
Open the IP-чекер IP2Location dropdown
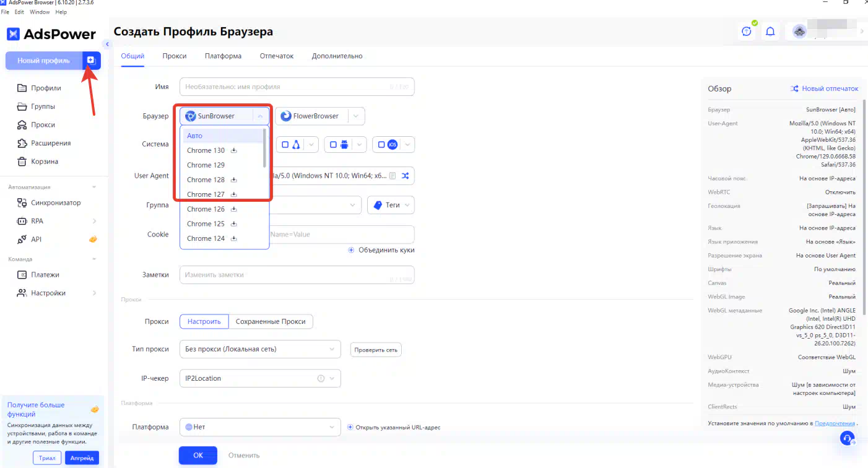[x=260, y=378]
